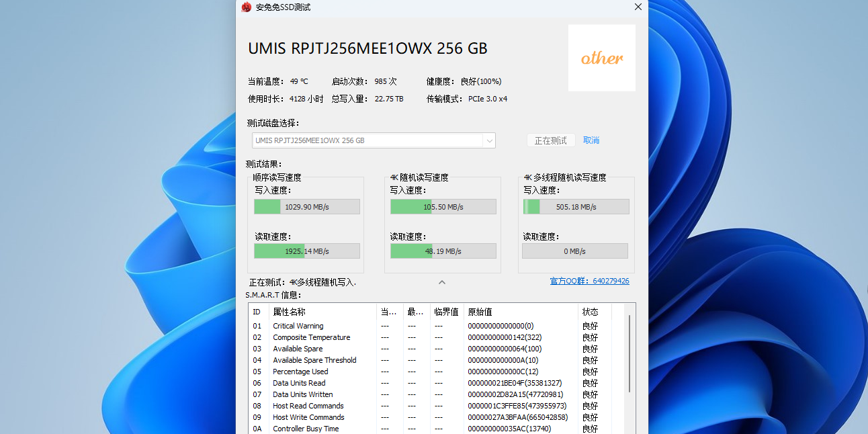The height and width of the screenshot is (434, 868).
Task: Click the usage time value 4128 小时
Action: point(306,99)
